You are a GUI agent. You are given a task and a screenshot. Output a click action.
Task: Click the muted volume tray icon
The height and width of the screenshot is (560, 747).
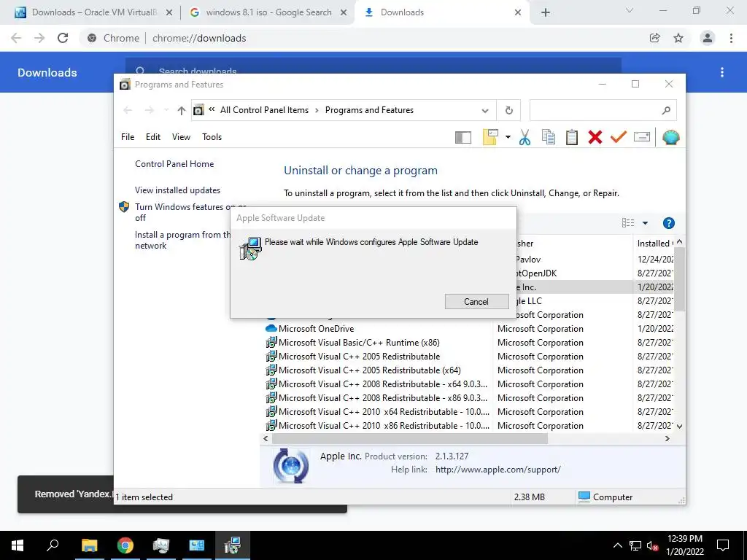pyautogui.click(x=652, y=545)
